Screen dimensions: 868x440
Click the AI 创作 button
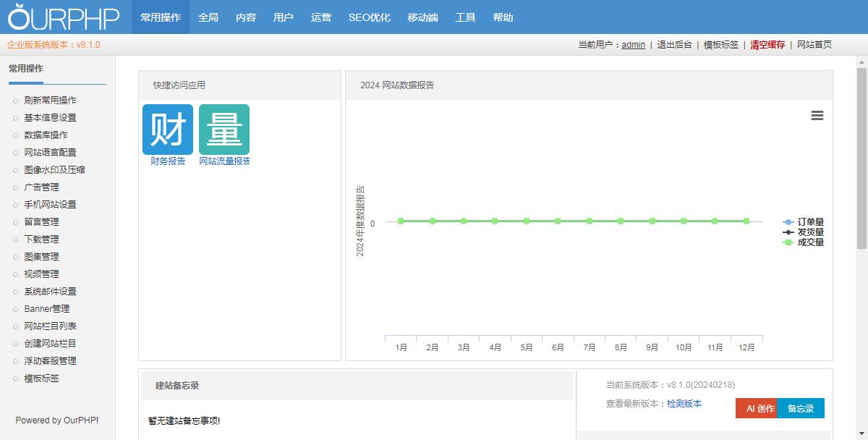pos(756,409)
